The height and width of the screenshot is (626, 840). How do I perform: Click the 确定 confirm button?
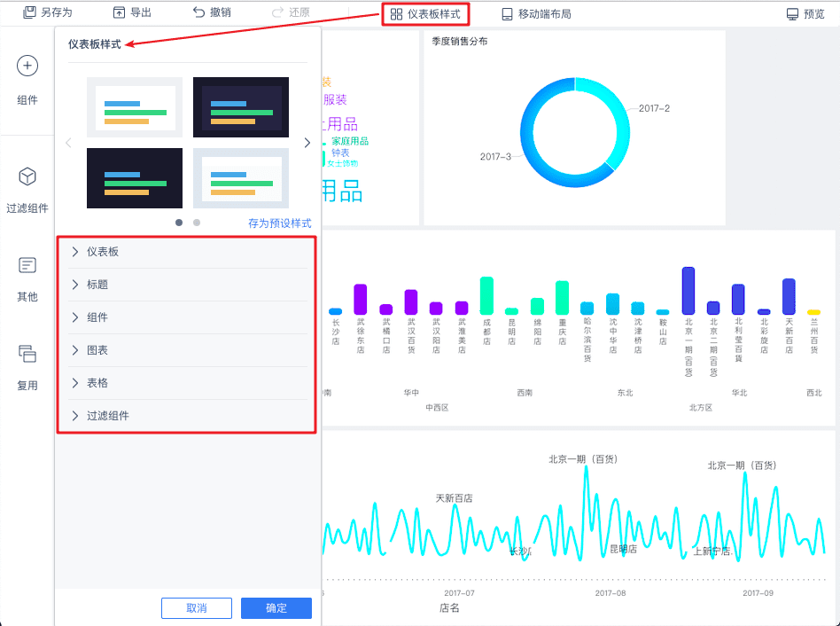point(276,607)
